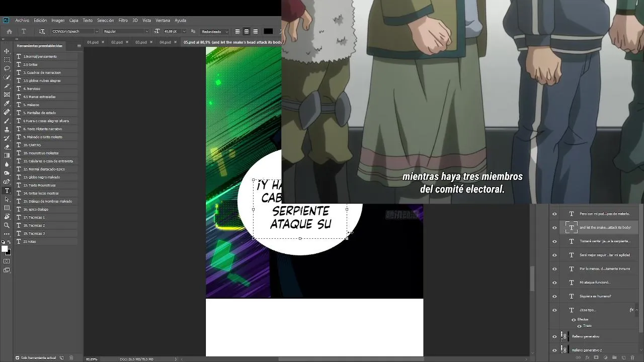644x362 pixels.
Task: Collapse effects of '¿Ese tipo...' layer
Action: coord(637,310)
